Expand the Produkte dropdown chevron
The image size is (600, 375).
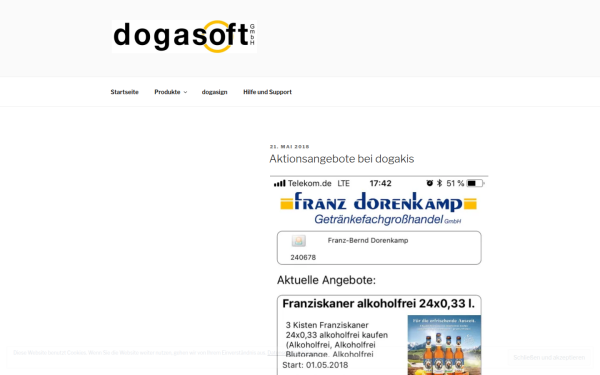point(185,92)
